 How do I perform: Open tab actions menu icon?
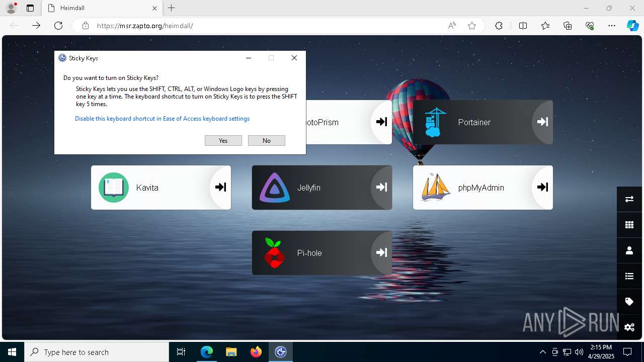30,8
